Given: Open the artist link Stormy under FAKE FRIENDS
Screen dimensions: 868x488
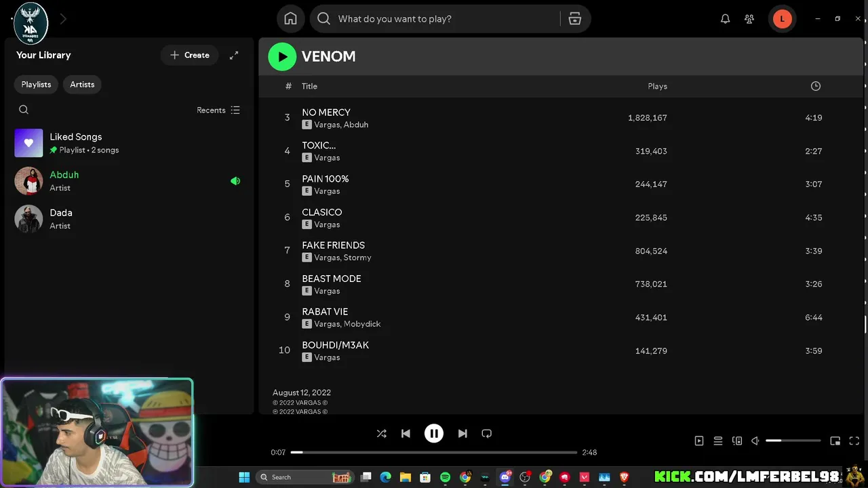Looking at the screenshot, I should click(357, 258).
